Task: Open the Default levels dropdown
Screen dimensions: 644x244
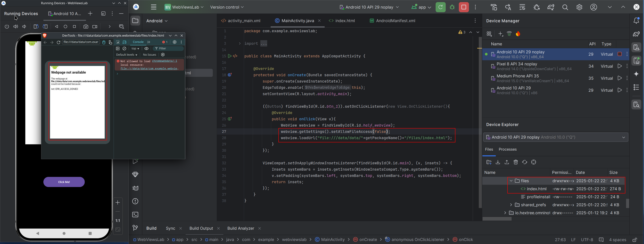Action: pyautogui.click(x=127, y=55)
